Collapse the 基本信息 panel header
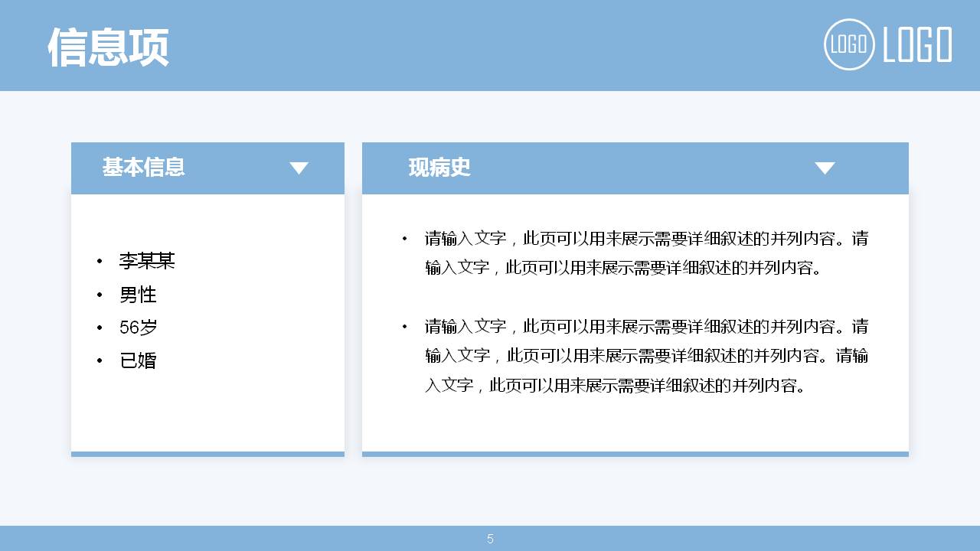Image resolution: width=980 pixels, height=551 pixels. pyautogui.click(x=207, y=168)
